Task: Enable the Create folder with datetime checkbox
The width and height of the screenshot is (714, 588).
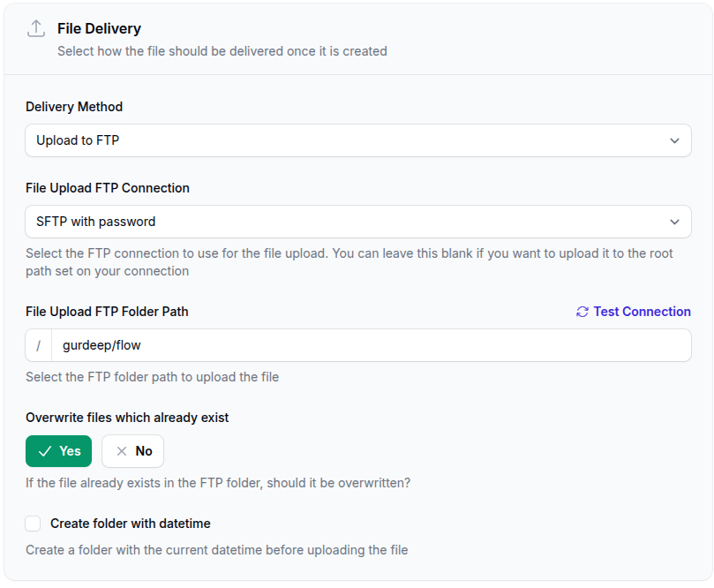Action: click(33, 524)
